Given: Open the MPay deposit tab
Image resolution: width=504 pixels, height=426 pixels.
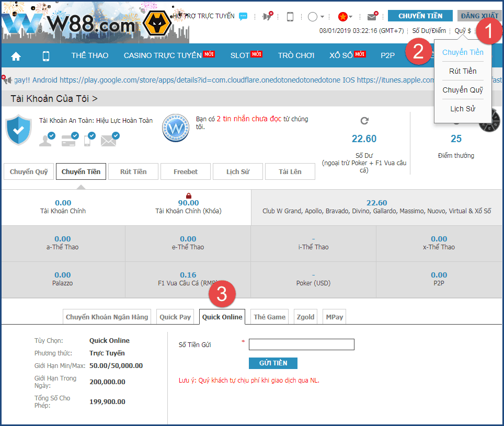Looking at the screenshot, I should (334, 317).
